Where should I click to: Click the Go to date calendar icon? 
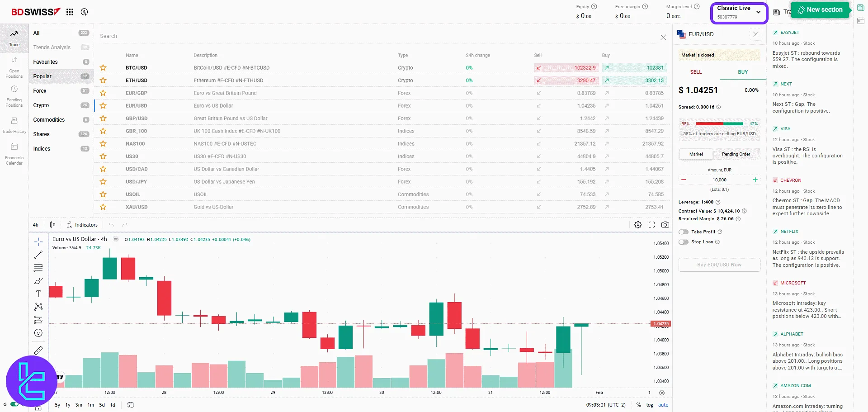pyautogui.click(x=130, y=405)
